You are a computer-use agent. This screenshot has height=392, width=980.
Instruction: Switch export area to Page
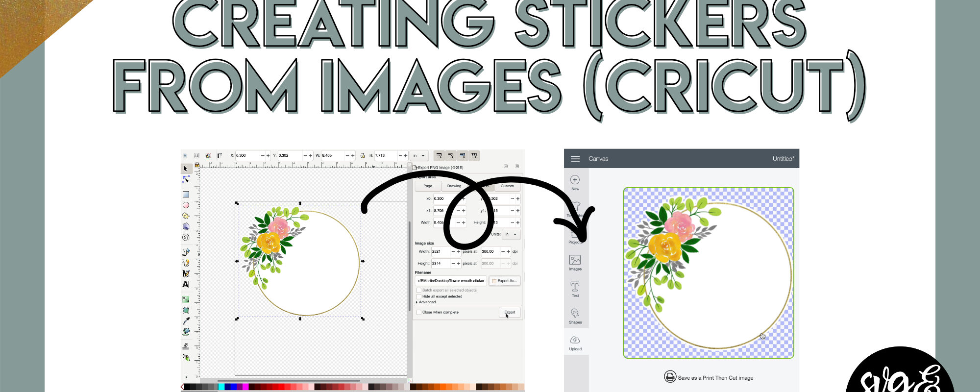[x=428, y=186]
